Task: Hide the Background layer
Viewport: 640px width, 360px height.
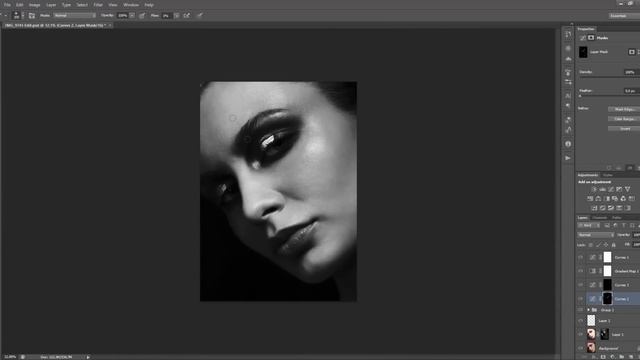Action: point(581,348)
